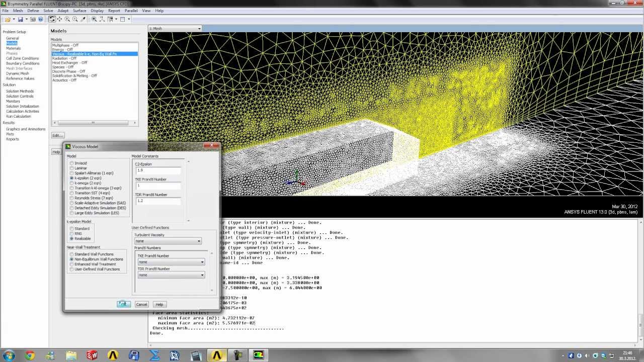
Task: Open the Adapt menu
Action: pyautogui.click(x=63, y=11)
